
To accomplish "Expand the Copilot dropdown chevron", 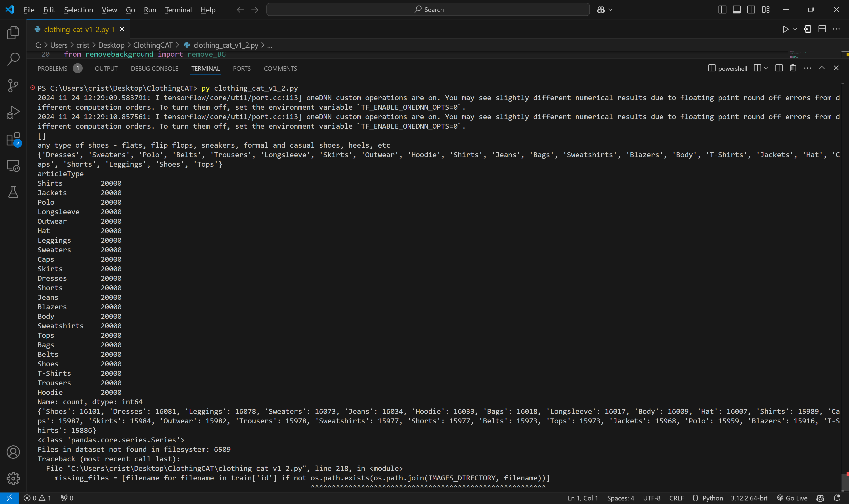I will tap(610, 10).
